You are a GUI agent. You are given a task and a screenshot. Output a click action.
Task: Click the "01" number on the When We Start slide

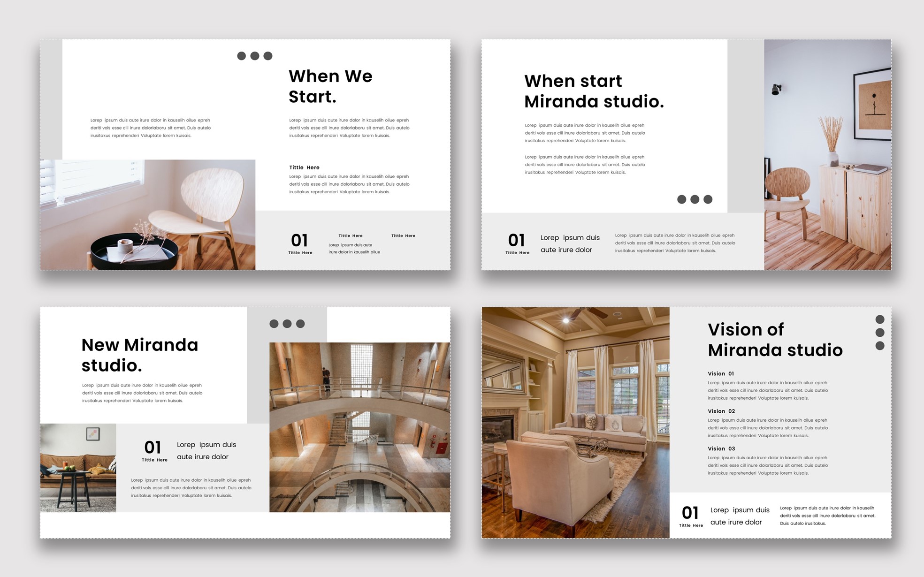[x=300, y=240]
